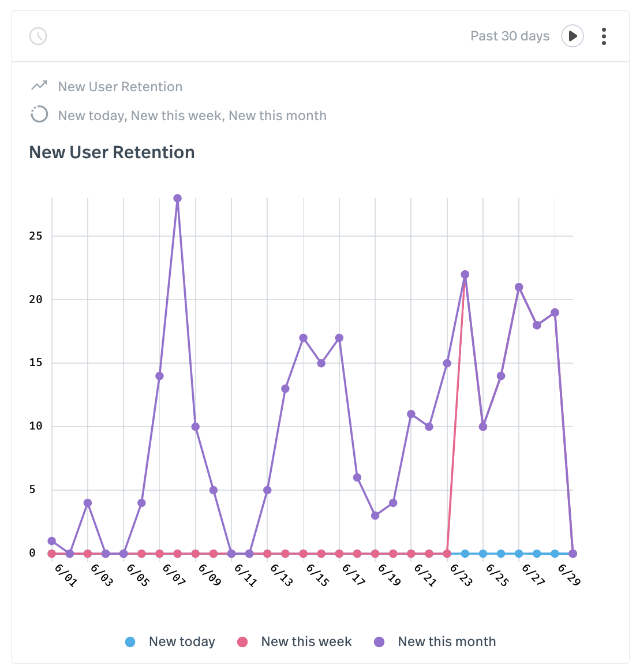Click the red New this week legend dot

pos(243,641)
